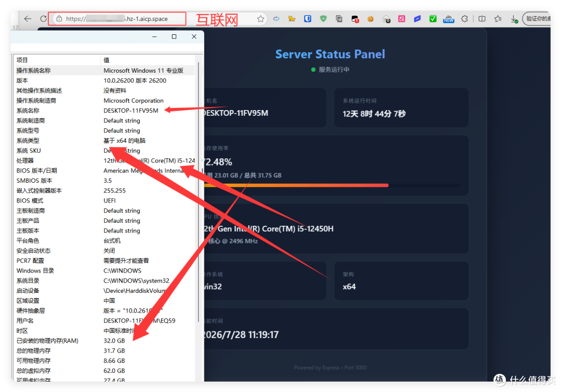Minimize the system information window
The width and height of the screenshot is (561, 392).
click(x=155, y=36)
